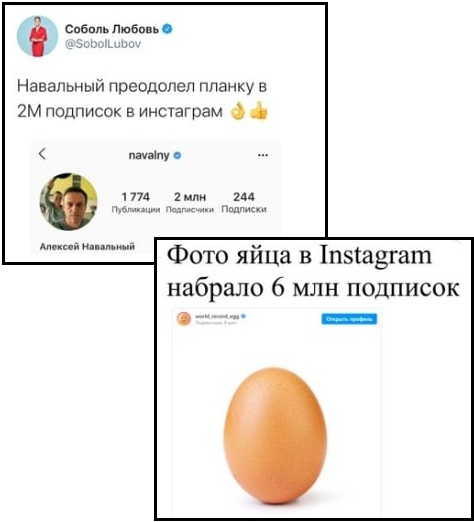
Task: Click the verified badge beside navalny username
Action: point(177,155)
